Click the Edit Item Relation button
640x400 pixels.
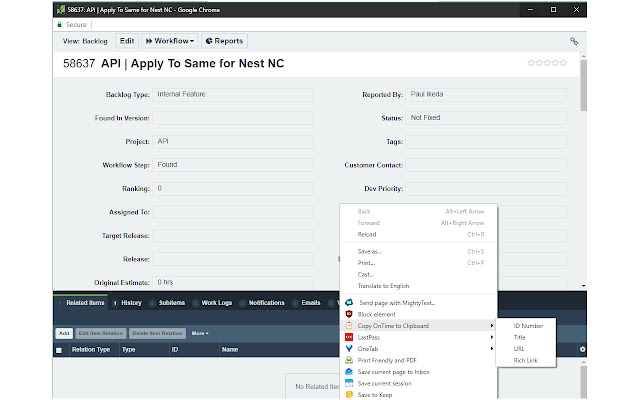pos(101,333)
